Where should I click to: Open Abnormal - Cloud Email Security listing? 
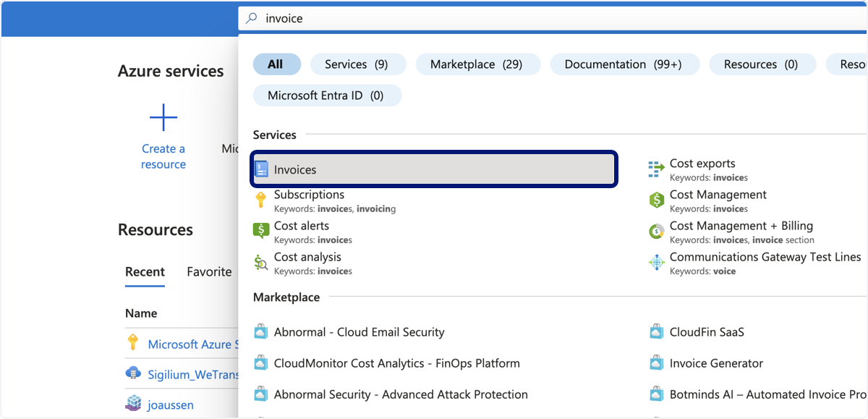pyautogui.click(x=359, y=332)
